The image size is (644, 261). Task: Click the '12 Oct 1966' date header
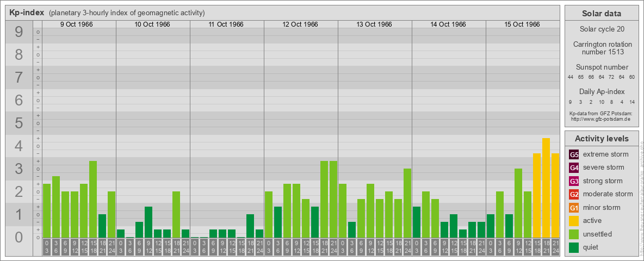[x=300, y=24]
